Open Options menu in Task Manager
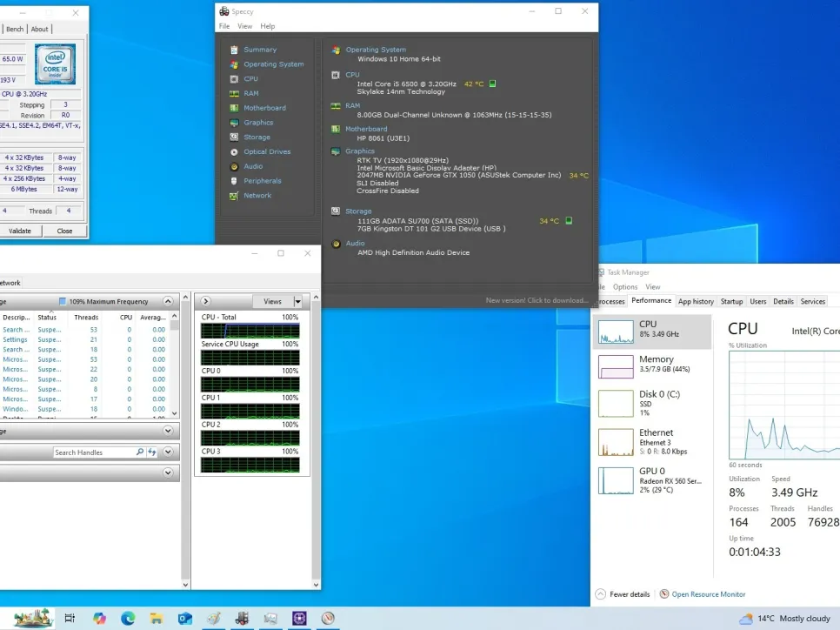 (624, 287)
